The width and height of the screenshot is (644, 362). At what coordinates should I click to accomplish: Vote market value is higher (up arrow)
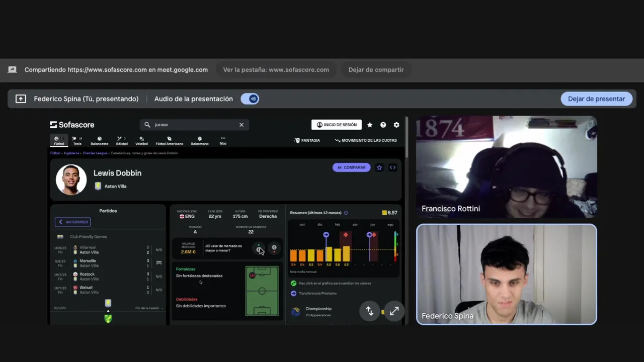coord(259,248)
